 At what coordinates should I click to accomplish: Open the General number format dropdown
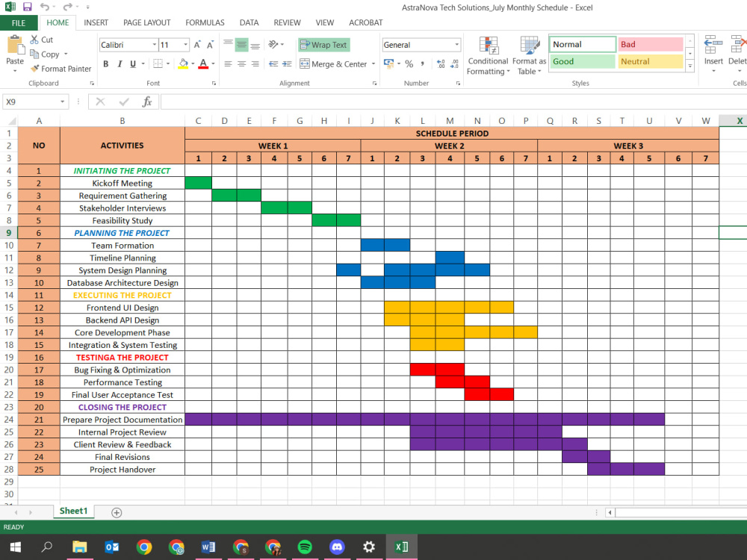coord(456,45)
